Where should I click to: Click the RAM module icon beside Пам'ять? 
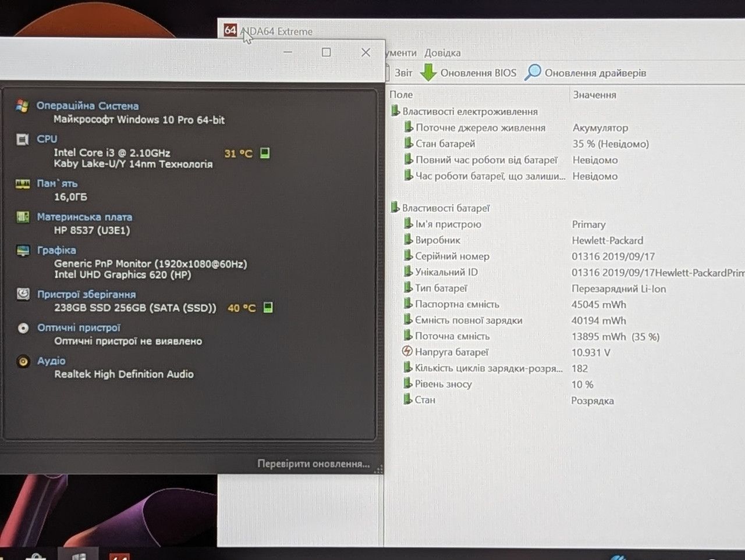23,184
